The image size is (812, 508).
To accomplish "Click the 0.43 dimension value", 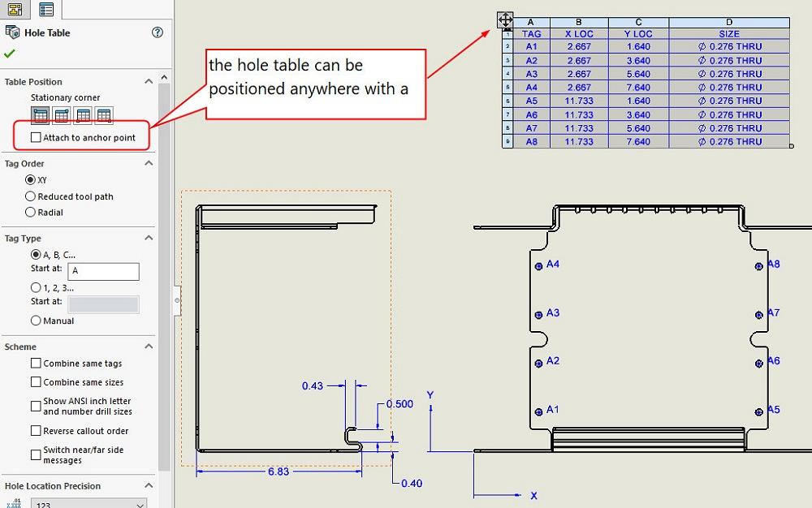I will (313, 386).
